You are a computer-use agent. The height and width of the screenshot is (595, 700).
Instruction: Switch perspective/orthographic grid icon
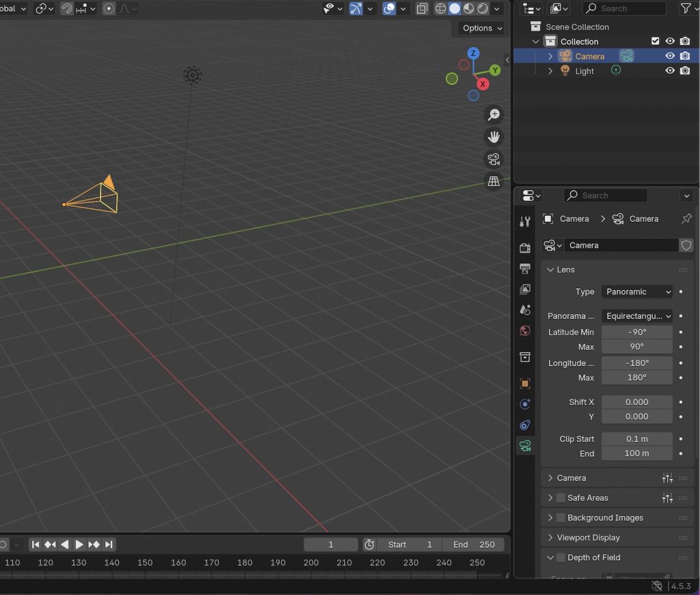(494, 182)
